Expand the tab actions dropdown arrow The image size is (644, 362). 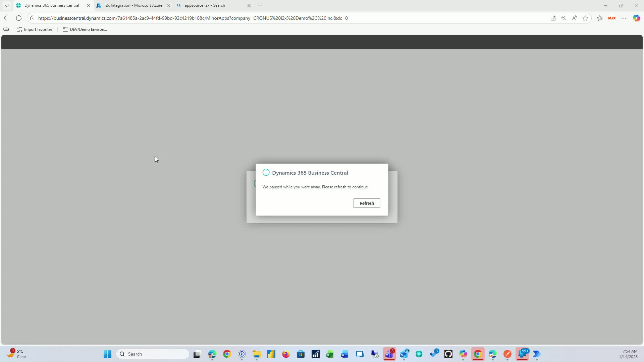(x=7, y=5)
